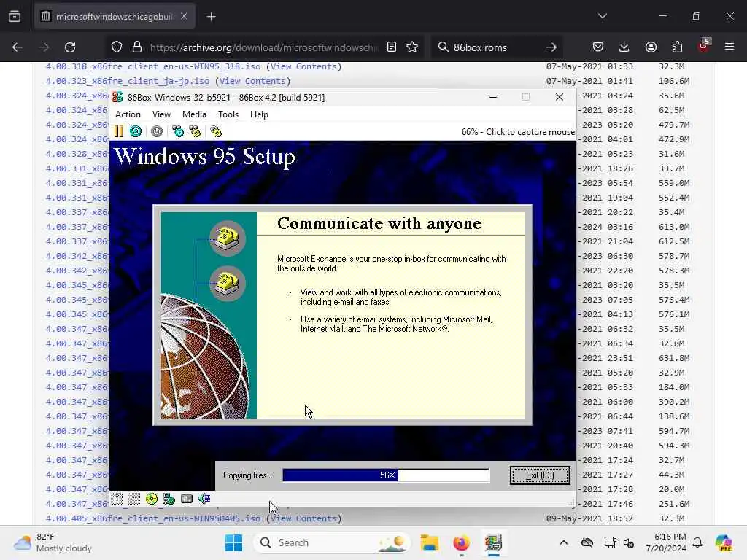The image size is (747, 560).
Task: Click the CD-ROM status bar icon
Action: coord(152,499)
